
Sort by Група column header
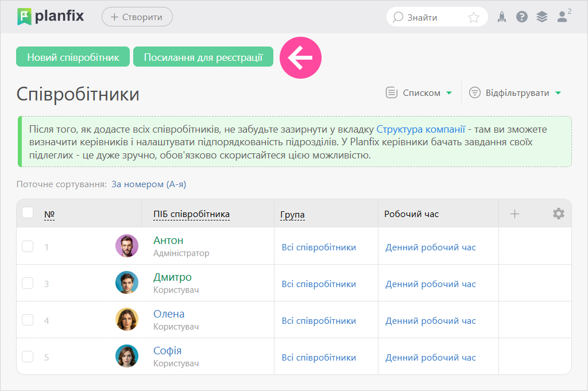pos(292,215)
